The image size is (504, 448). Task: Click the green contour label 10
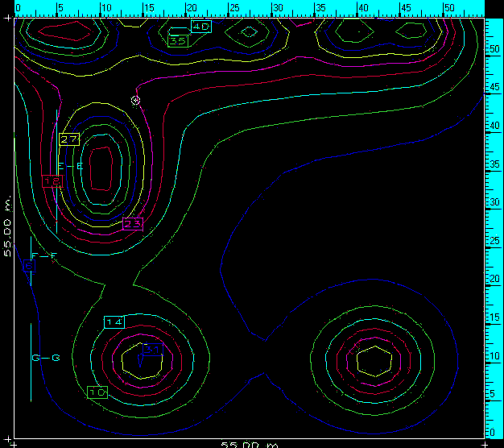[97, 392]
